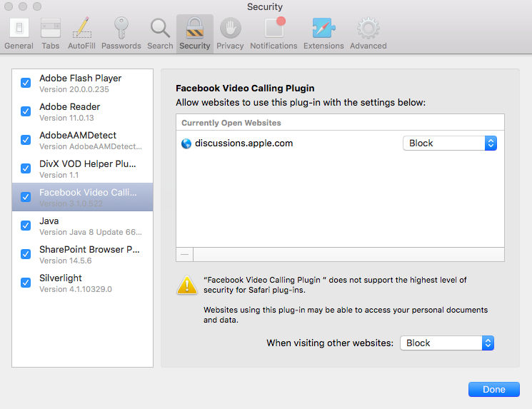
Task: Select the Security padlock icon
Action: pyautogui.click(x=195, y=28)
